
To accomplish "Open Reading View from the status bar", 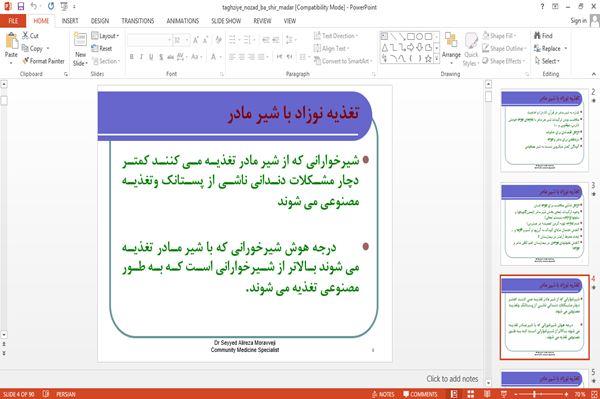I will point(487,394).
